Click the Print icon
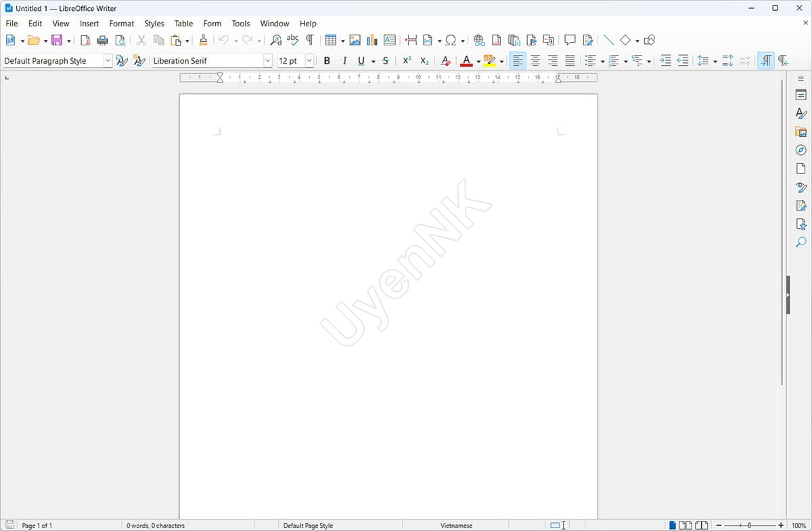 (103, 41)
